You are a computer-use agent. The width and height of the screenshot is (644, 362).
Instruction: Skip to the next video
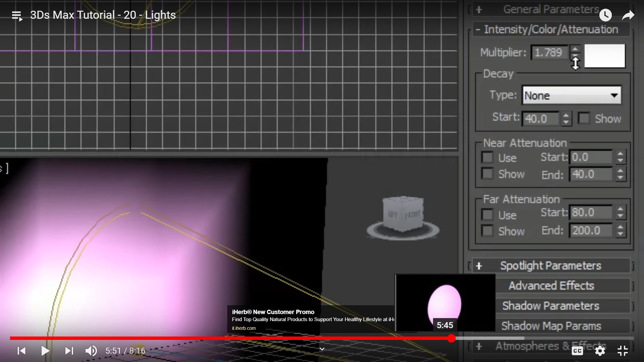pos(69,351)
